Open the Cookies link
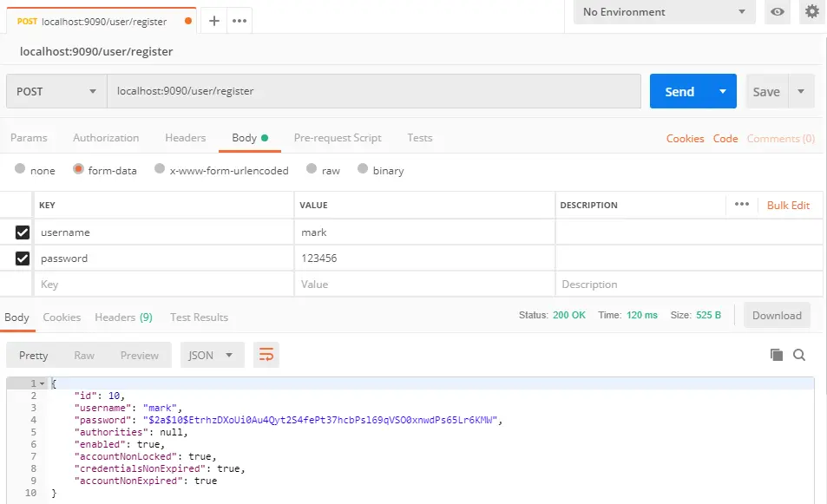The image size is (827, 504). (685, 138)
